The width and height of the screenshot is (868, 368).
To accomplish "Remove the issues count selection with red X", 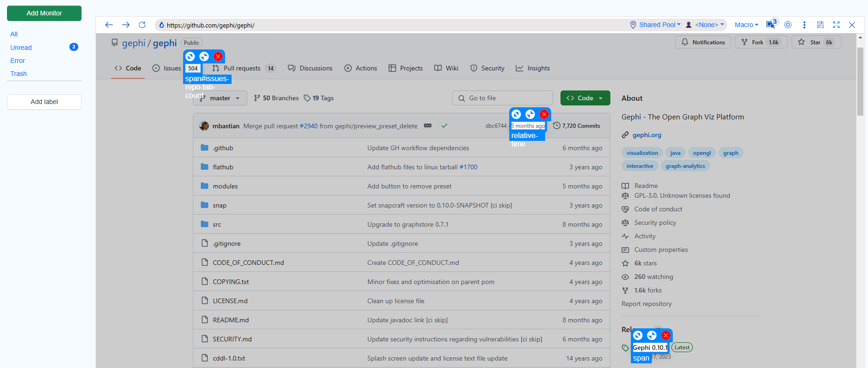I will (218, 56).
